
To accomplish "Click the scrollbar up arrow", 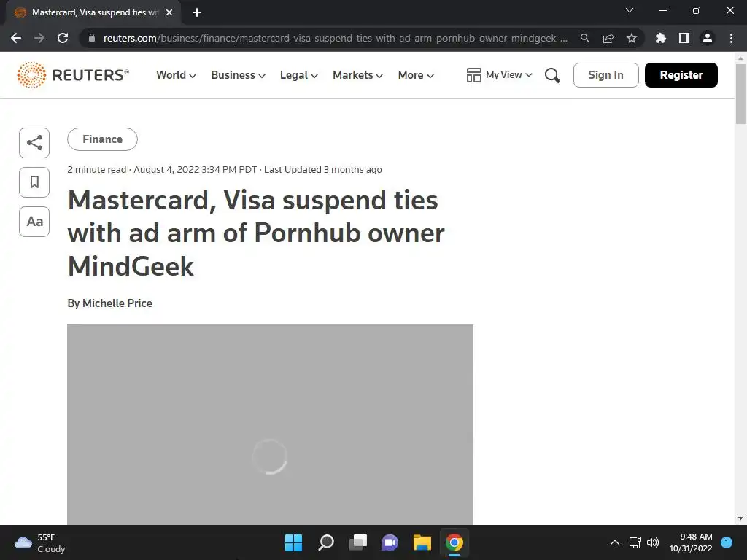I will pos(740,58).
